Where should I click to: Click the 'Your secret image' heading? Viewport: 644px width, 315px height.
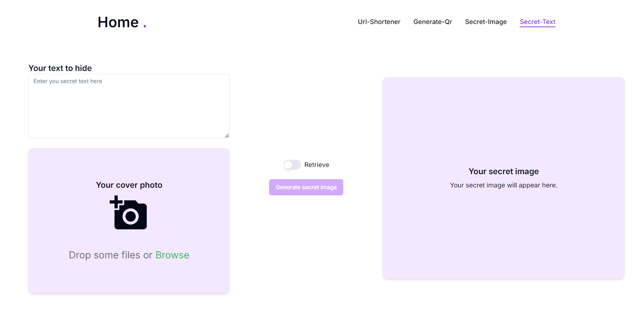tap(504, 171)
